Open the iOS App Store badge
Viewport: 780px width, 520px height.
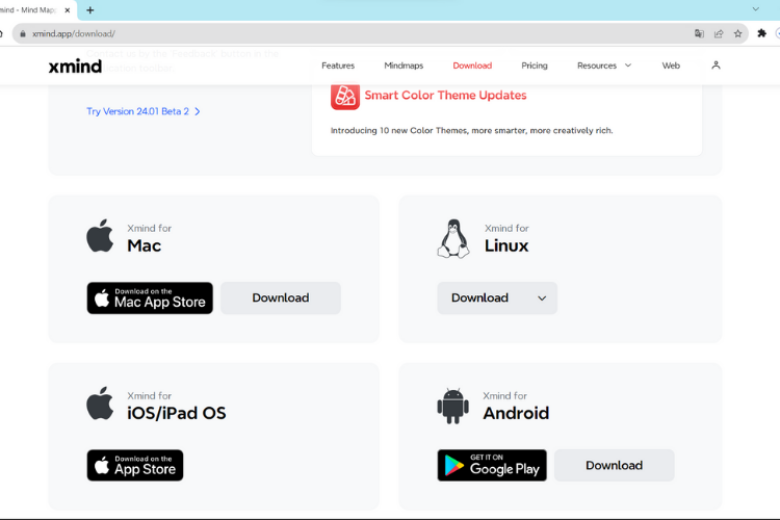point(135,465)
